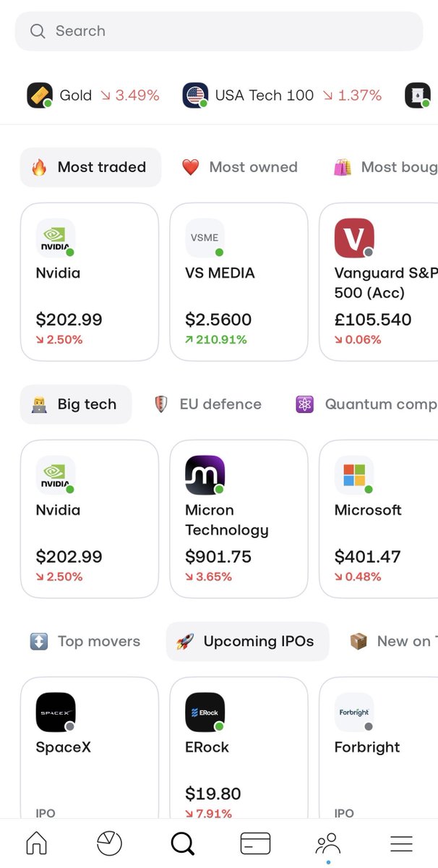Open the USA Tech 100 ticker
The width and height of the screenshot is (438, 868).
point(282,95)
